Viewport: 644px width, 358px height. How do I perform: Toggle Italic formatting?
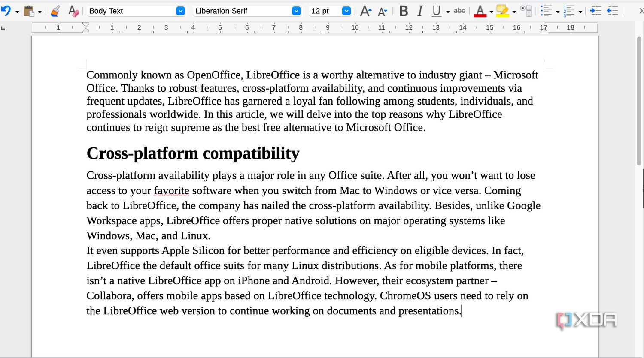click(420, 11)
